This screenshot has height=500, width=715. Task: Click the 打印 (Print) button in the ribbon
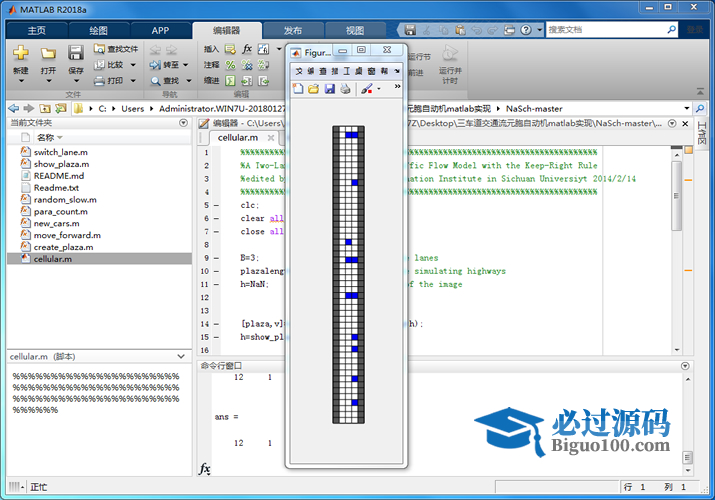pyautogui.click(x=109, y=81)
